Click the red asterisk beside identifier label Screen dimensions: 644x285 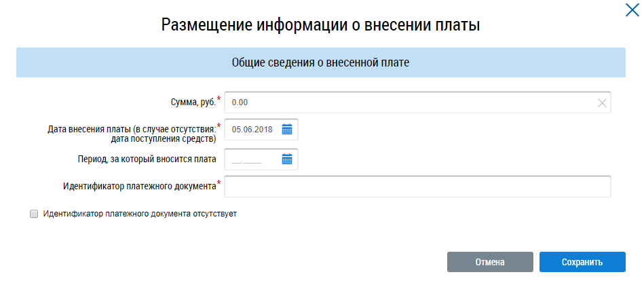[219, 183]
